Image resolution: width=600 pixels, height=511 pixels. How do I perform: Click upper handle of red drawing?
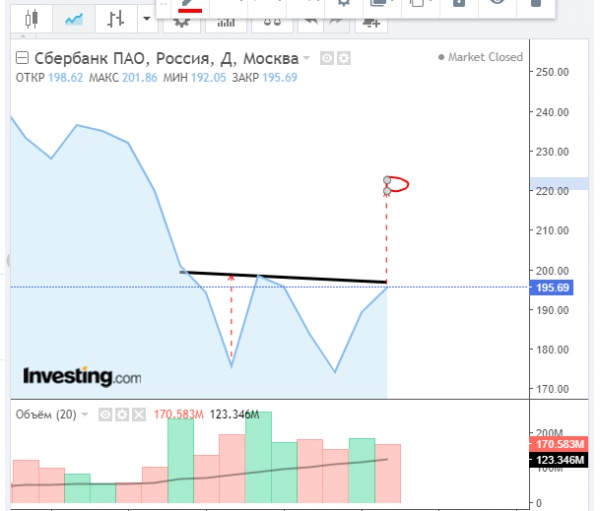click(x=387, y=180)
